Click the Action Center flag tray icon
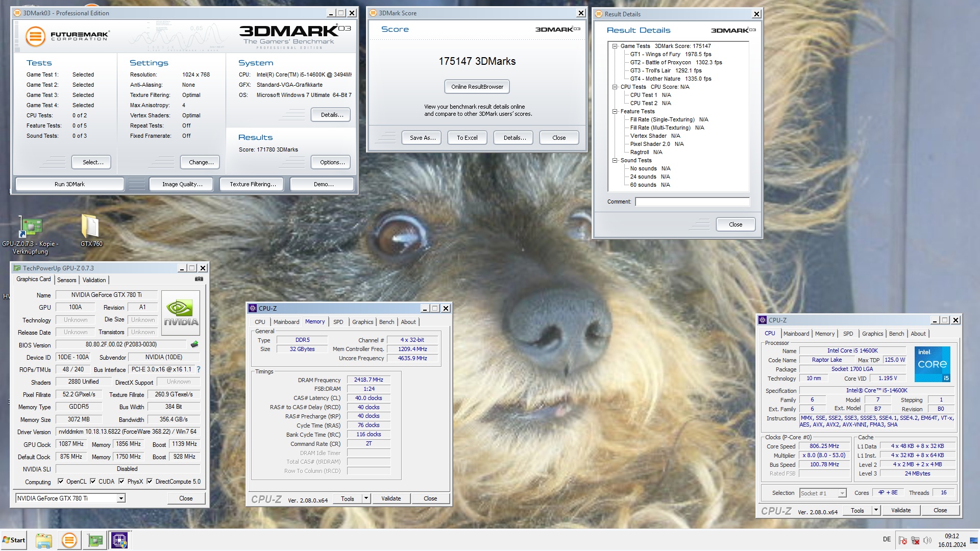Viewport: 980px width, 551px height. click(x=903, y=541)
